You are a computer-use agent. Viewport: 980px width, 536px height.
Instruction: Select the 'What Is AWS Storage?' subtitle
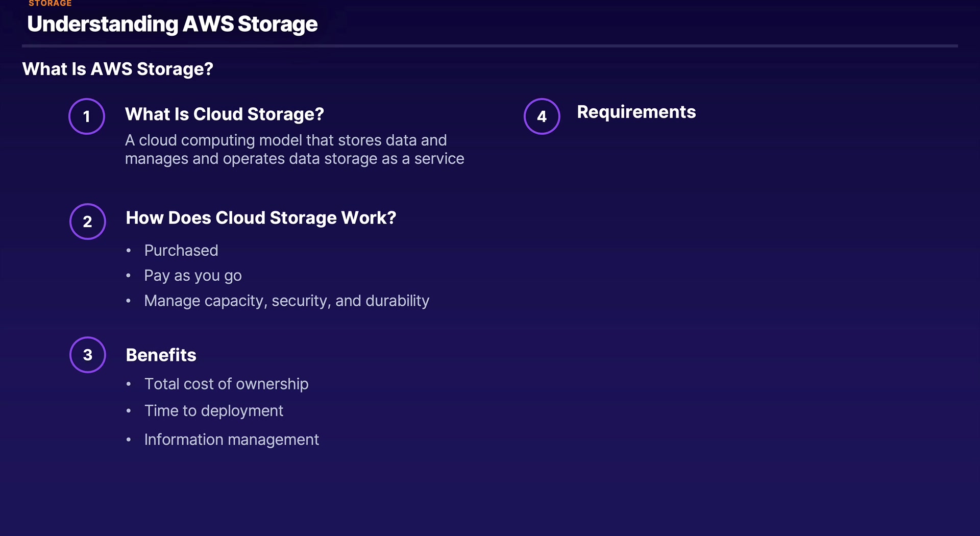(x=118, y=69)
